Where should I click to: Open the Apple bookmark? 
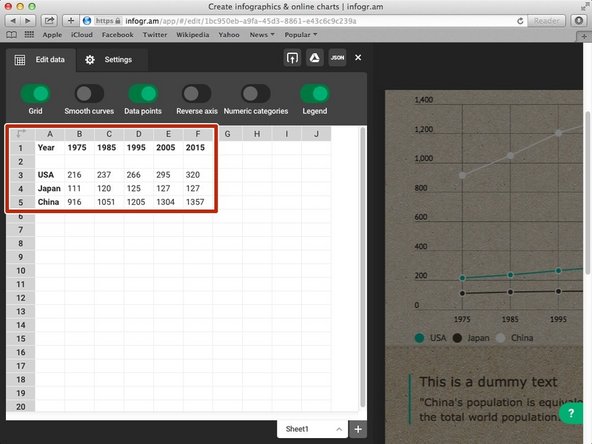tap(52, 35)
